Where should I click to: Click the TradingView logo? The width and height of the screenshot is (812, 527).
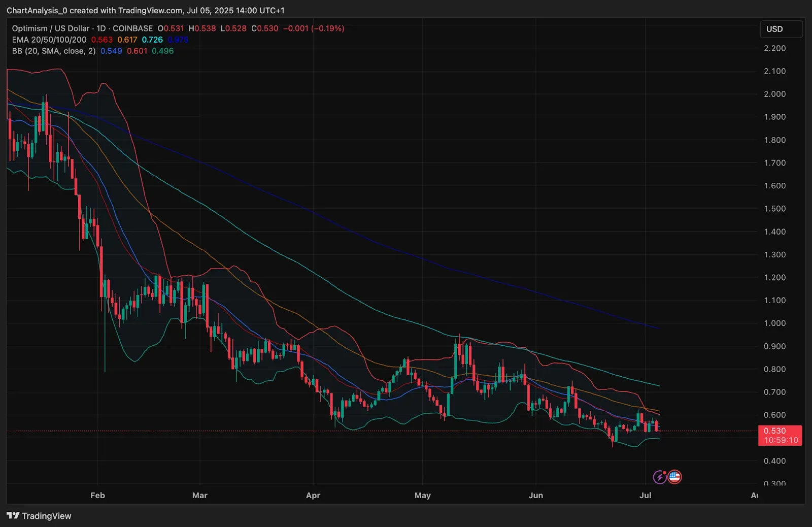click(38, 516)
